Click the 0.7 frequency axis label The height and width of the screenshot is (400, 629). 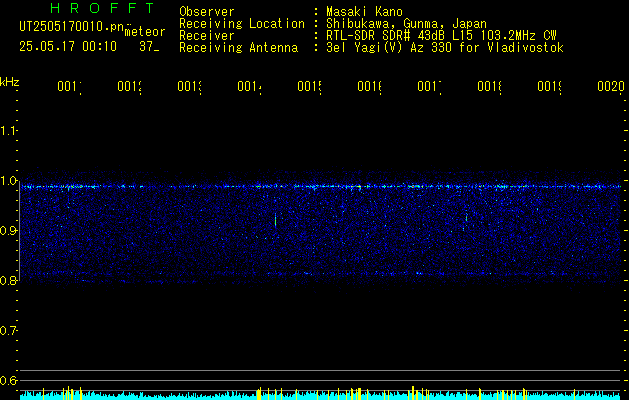click(8, 331)
